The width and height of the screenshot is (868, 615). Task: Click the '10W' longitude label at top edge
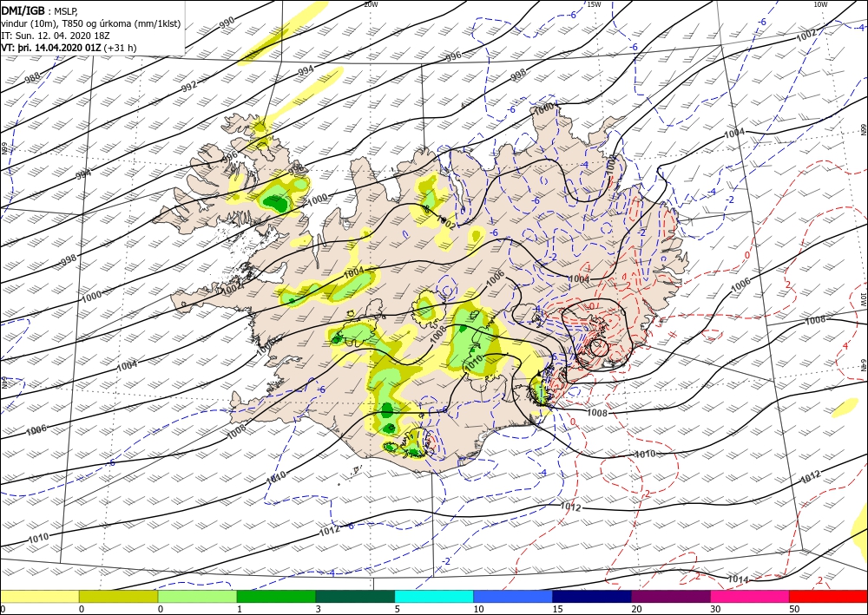coord(820,4)
